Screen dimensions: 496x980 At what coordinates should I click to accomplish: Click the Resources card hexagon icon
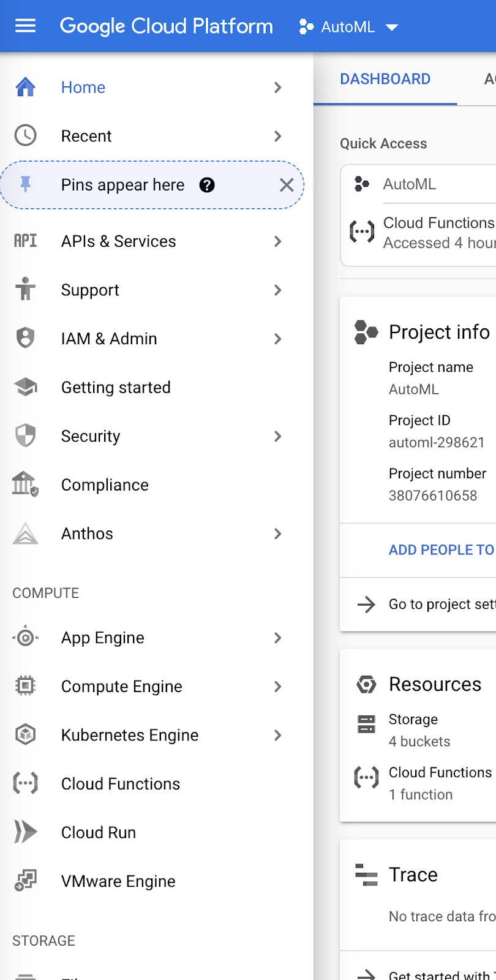[x=366, y=684]
